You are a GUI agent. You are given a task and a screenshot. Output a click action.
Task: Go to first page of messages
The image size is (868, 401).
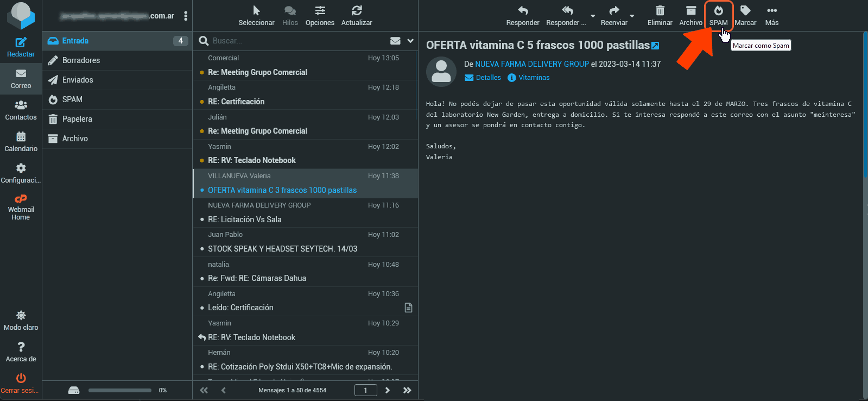[204, 390]
